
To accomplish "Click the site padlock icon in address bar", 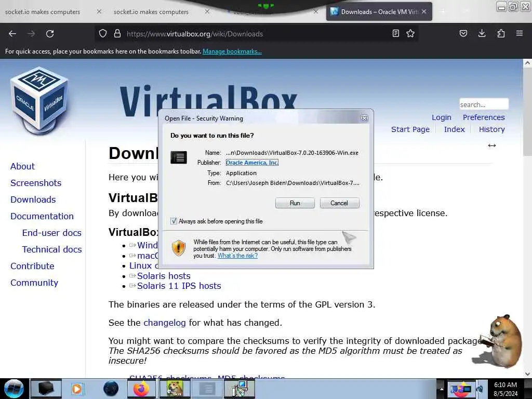I will point(117,34).
